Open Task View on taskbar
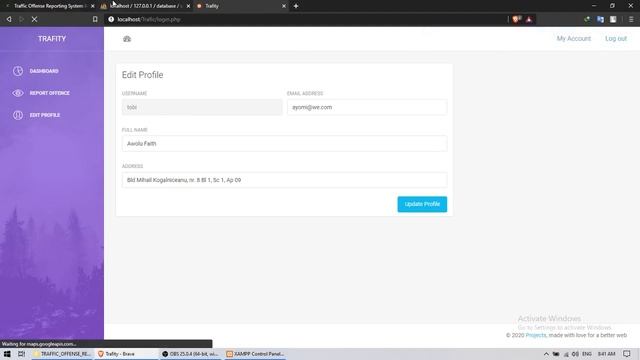 tap(21, 354)
